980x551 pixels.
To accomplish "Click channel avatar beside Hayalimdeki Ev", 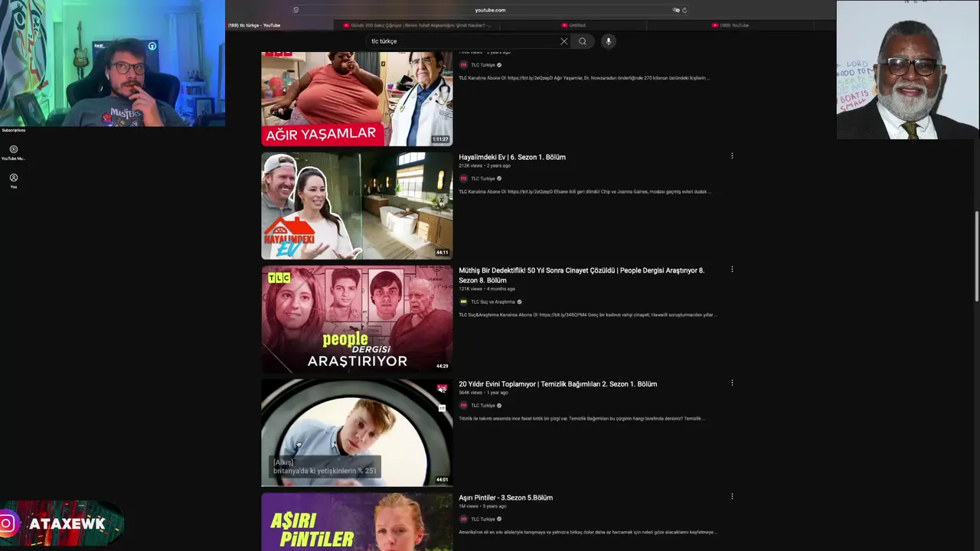I will tap(463, 178).
